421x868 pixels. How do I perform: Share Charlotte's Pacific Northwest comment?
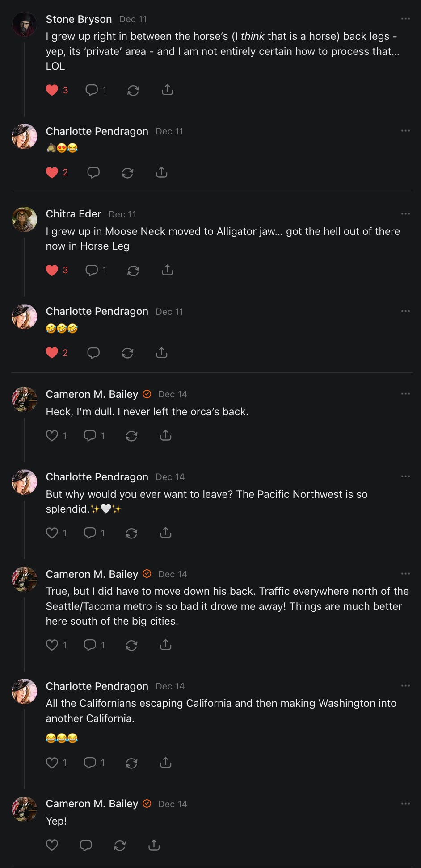point(165,533)
